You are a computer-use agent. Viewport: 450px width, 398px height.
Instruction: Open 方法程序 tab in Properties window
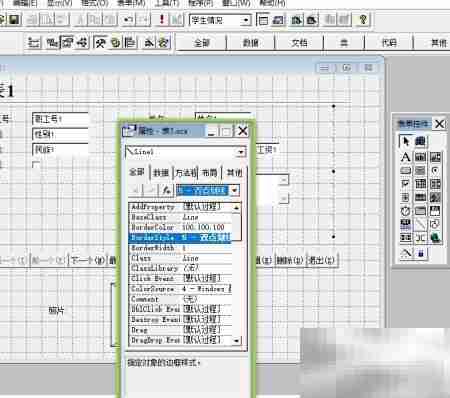(186, 173)
